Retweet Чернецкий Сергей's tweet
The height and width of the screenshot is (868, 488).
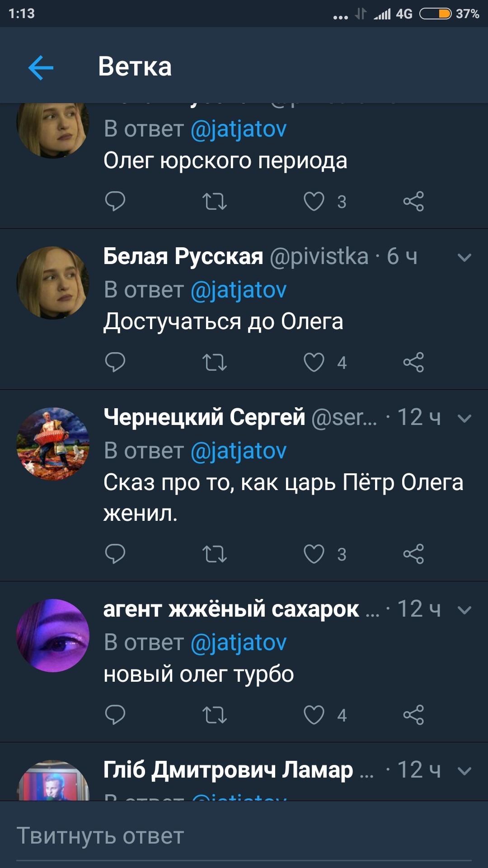click(x=214, y=554)
